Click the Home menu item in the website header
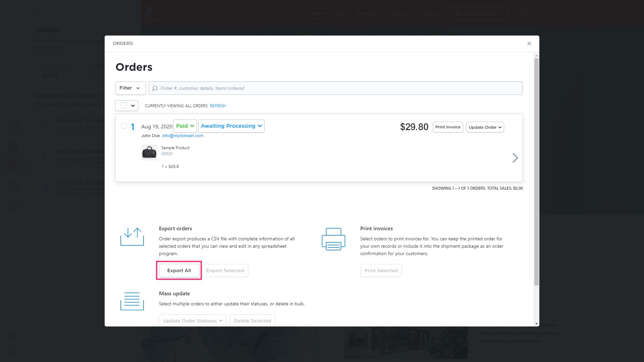The image size is (644, 362). pos(319,13)
